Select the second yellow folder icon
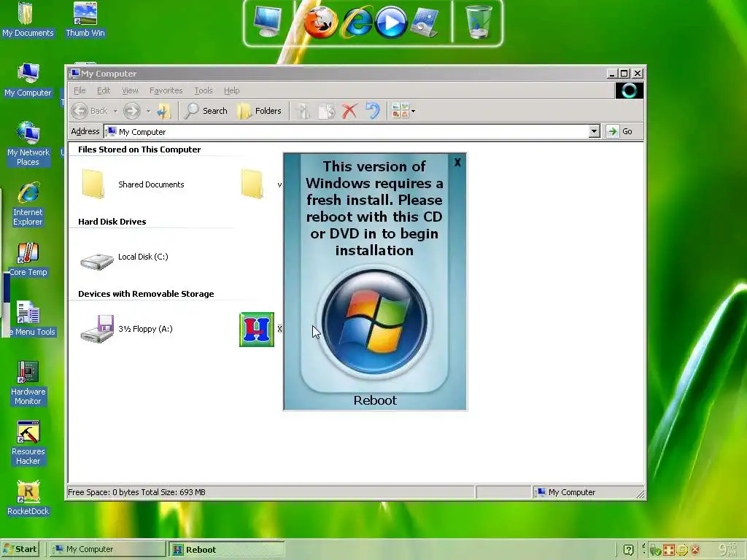The image size is (747, 560). click(252, 184)
